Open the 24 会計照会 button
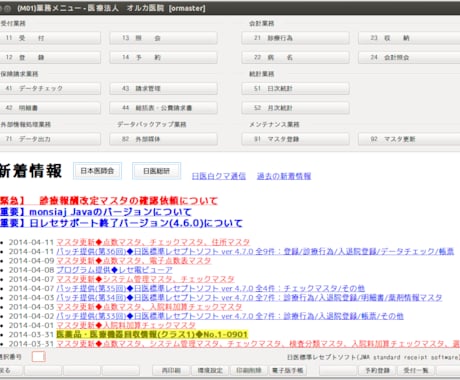 (x=409, y=57)
